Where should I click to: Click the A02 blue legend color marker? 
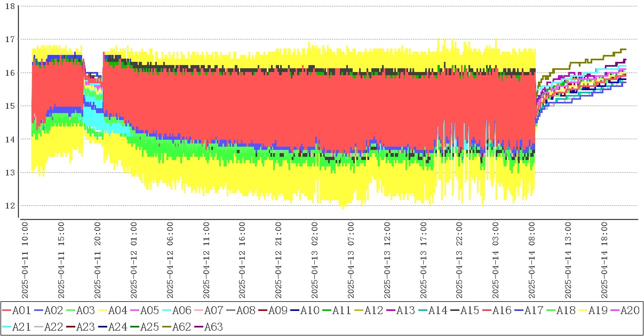pyautogui.click(x=38, y=310)
